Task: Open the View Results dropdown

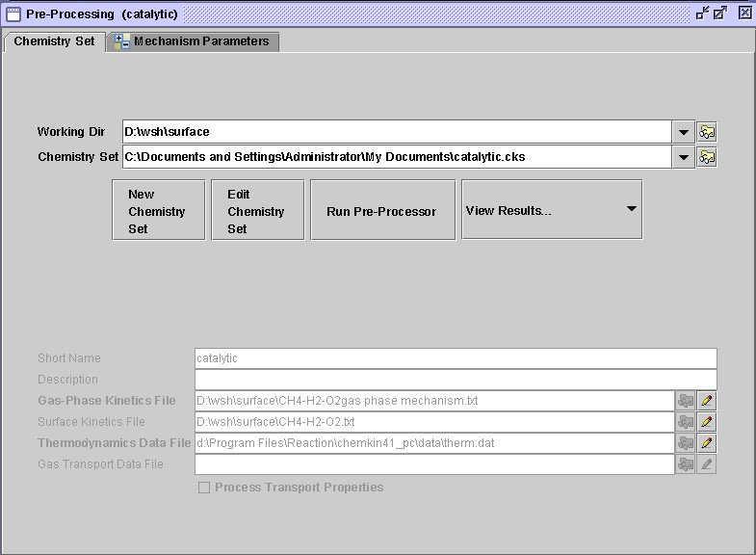Action: pos(631,209)
